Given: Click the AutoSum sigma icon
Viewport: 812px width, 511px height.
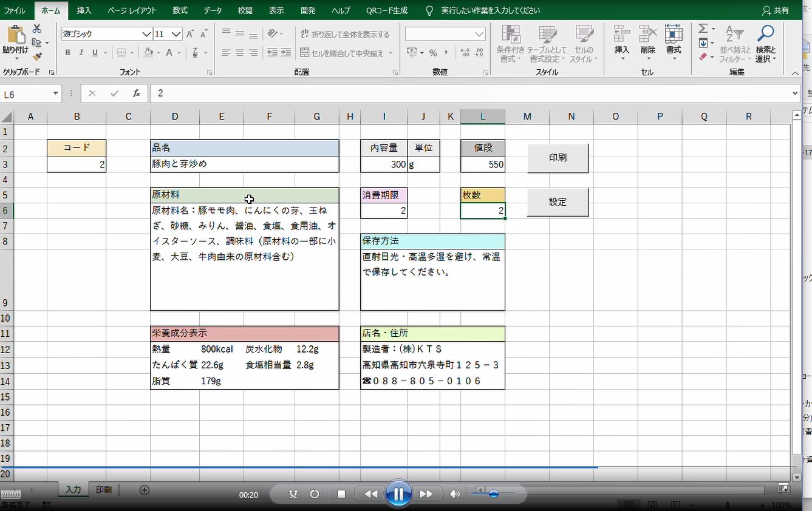Looking at the screenshot, I should pos(703,29).
